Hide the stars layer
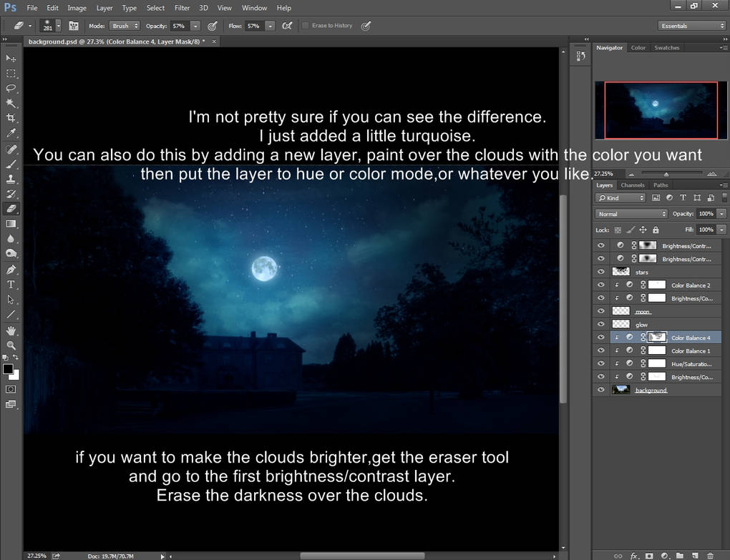The width and height of the screenshot is (730, 560). pyautogui.click(x=601, y=272)
